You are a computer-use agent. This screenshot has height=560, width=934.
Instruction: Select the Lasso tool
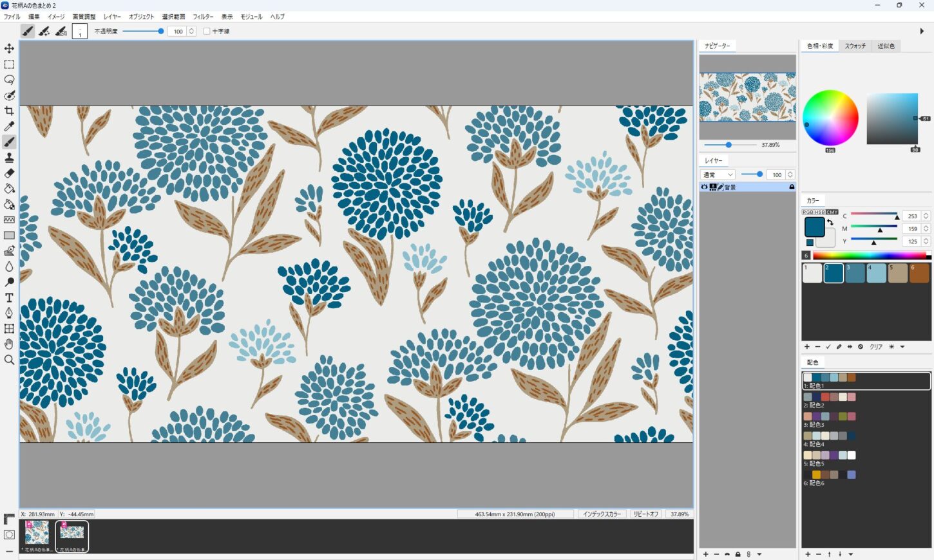9,80
